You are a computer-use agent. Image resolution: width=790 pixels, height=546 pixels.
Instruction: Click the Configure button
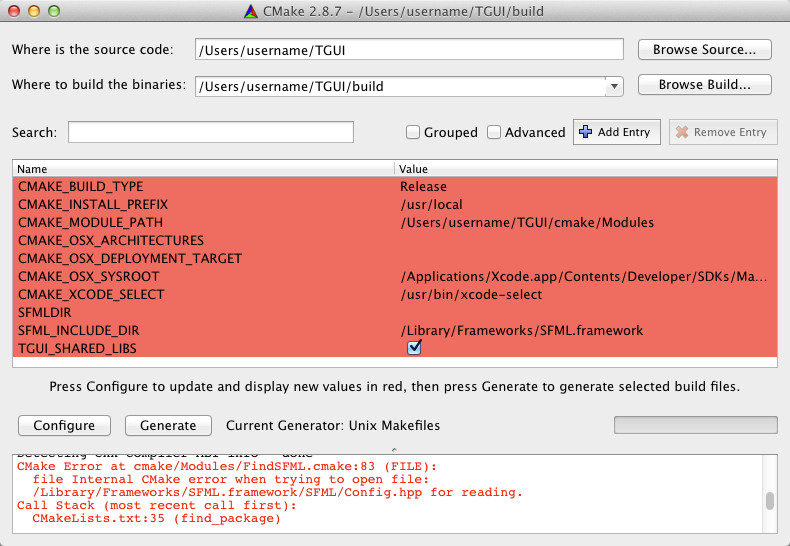pyautogui.click(x=64, y=425)
